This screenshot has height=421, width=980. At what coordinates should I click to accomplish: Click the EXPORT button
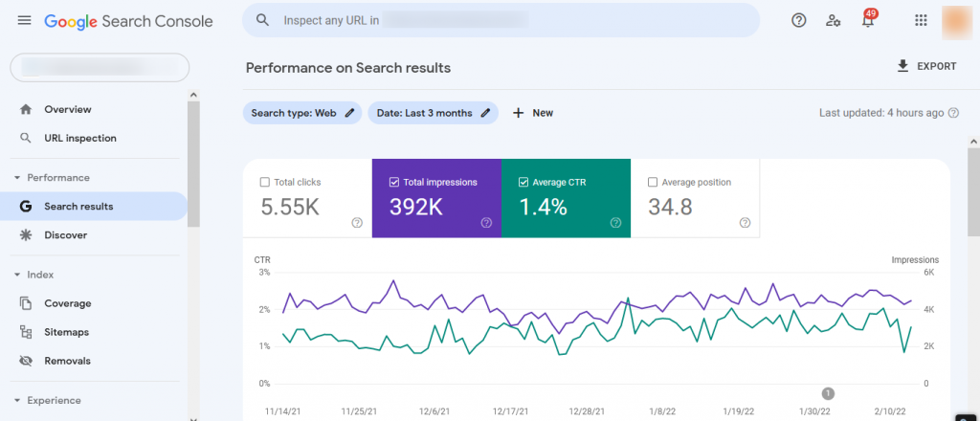click(x=926, y=66)
